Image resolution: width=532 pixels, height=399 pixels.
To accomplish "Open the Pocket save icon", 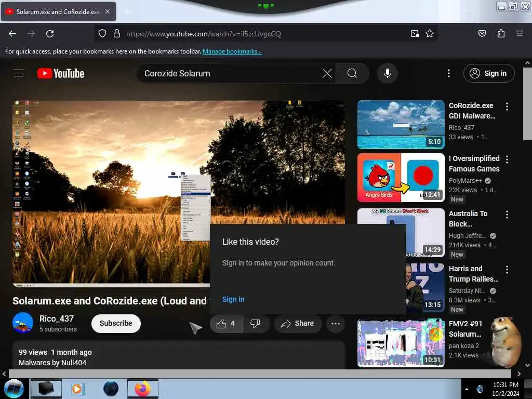I will (x=482, y=34).
